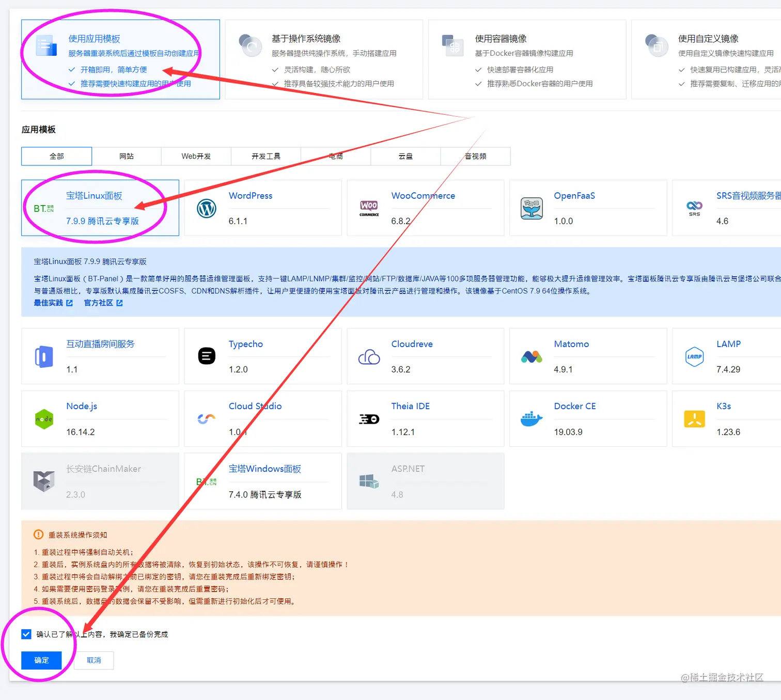Click the Typecho black logo icon
781x700 pixels.
pos(207,356)
